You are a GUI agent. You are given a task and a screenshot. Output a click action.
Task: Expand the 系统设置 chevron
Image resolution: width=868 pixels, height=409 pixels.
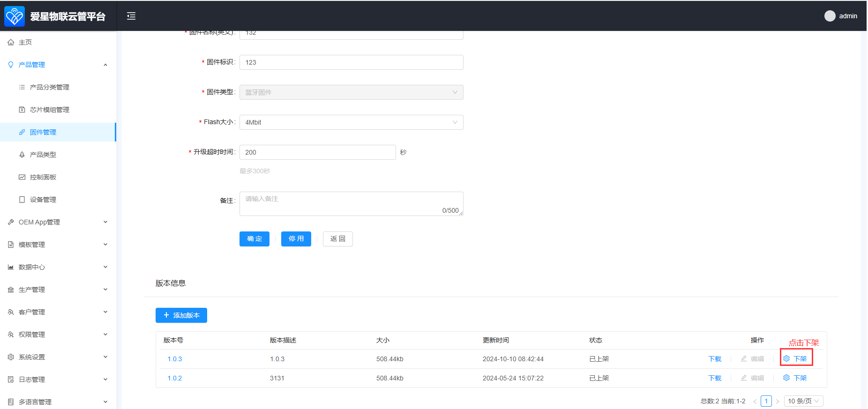click(x=105, y=357)
